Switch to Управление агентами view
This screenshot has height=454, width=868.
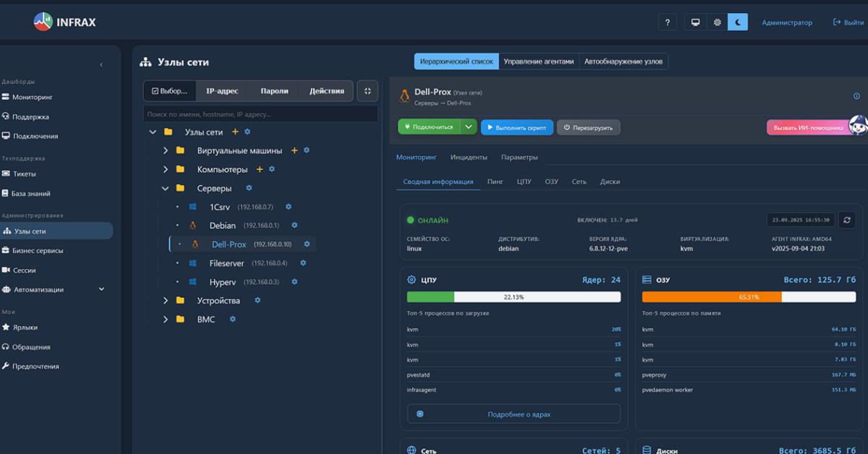[x=539, y=61]
